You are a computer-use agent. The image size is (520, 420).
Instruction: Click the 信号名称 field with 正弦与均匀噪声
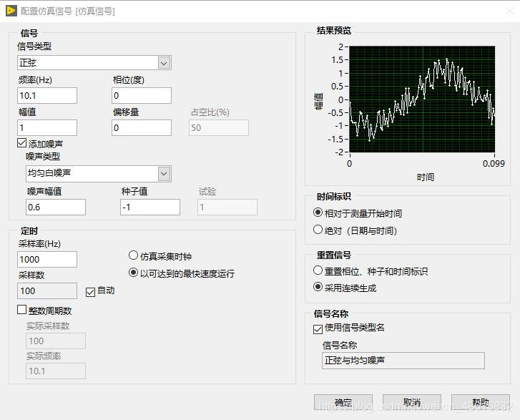(x=403, y=361)
